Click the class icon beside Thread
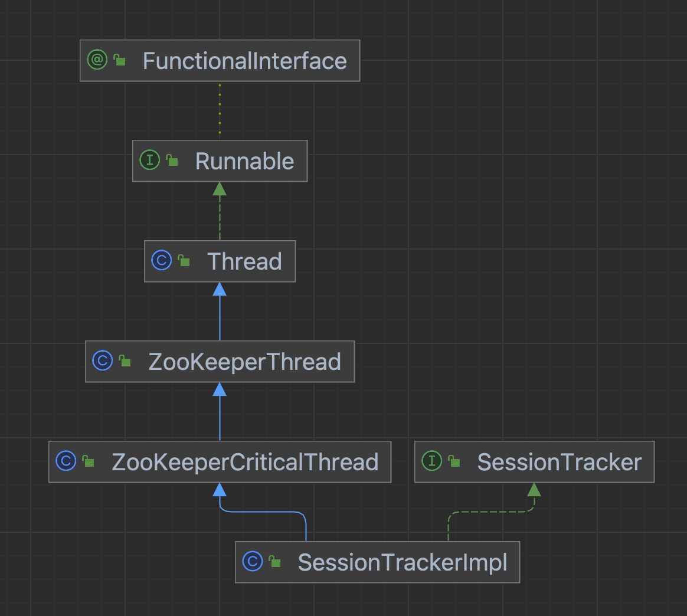 [x=161, y=261]
